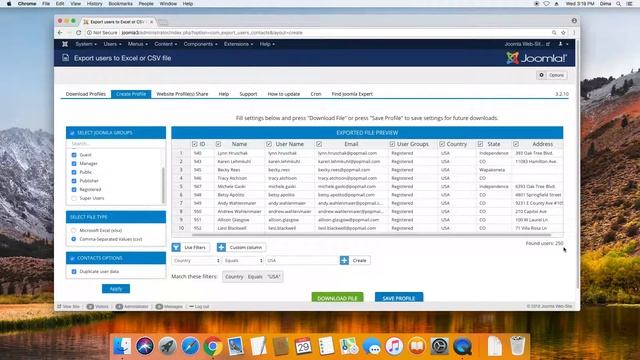Click the plus icon beside Custom column
This screenshot has height=360, width=640.
tap(221, 247)
